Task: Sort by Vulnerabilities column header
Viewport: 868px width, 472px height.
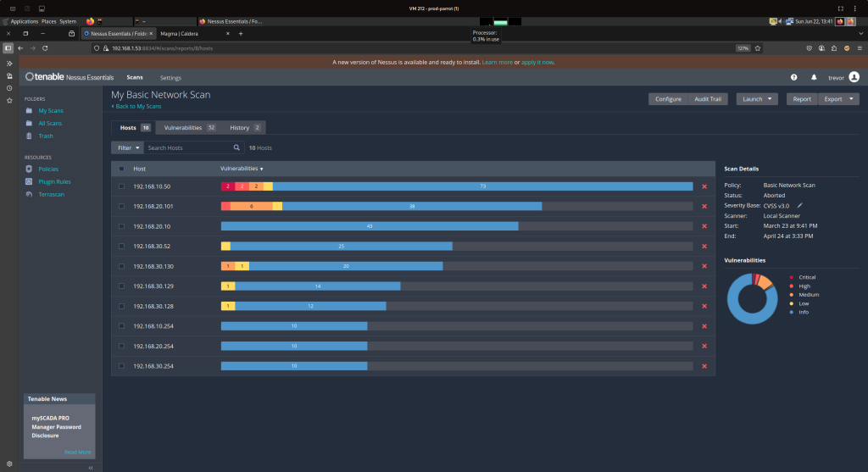Action: [x=242, y=169]
